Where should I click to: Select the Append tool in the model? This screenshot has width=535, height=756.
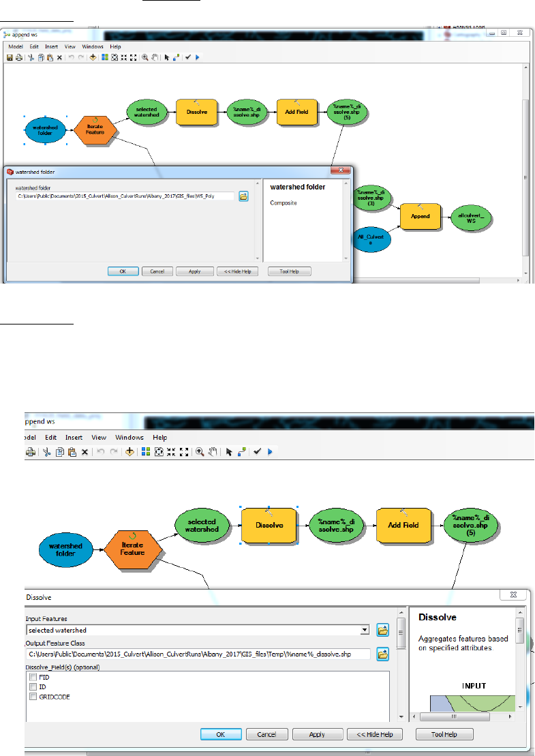[421, 216]
